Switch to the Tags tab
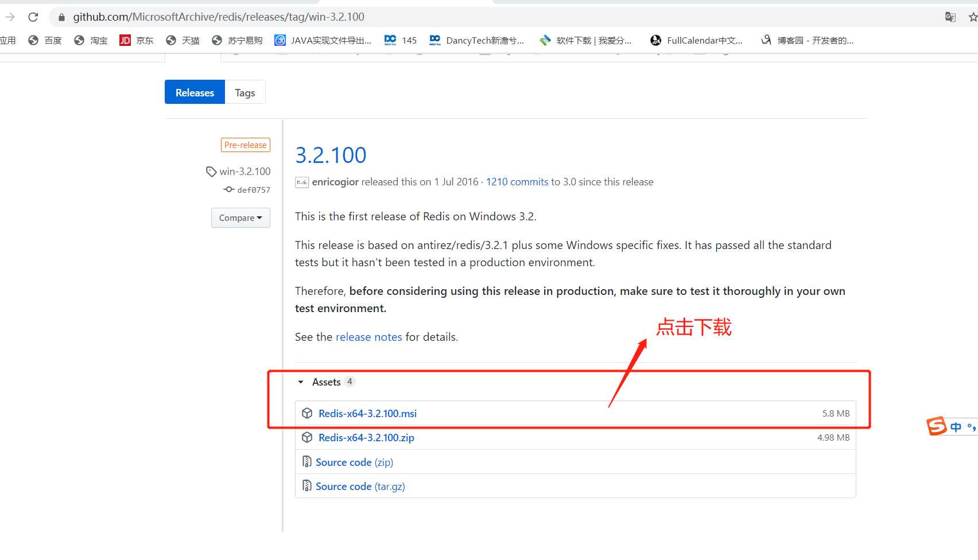The height and width of the screenshot is (560, 978). click(245, 92)
